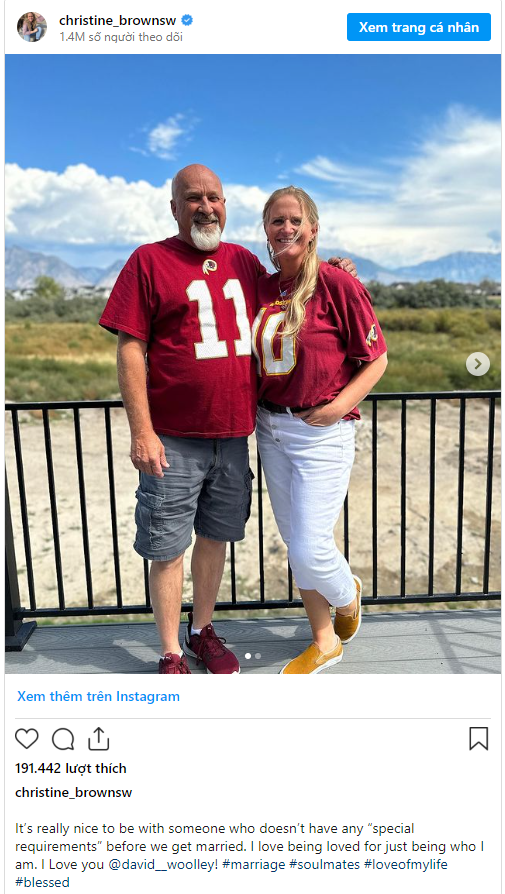Viewport: 505px width, 894px height.
Task: Open the #soulmates hashtag
Action: tap(324, 864)
